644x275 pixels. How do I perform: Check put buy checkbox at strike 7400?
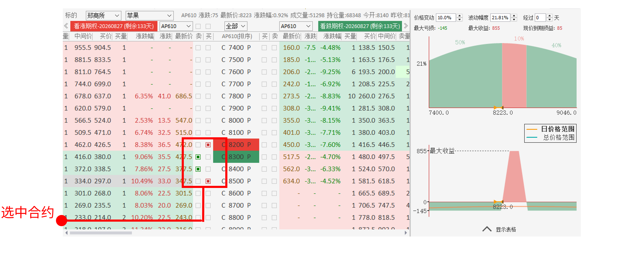pos(264,48)
